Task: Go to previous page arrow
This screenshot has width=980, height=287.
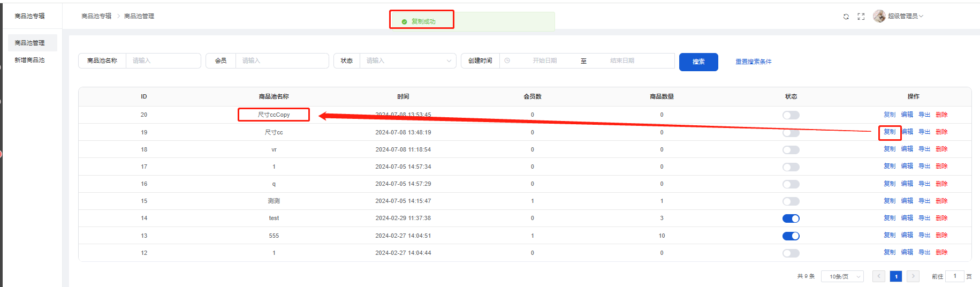Action: point(879,276)
